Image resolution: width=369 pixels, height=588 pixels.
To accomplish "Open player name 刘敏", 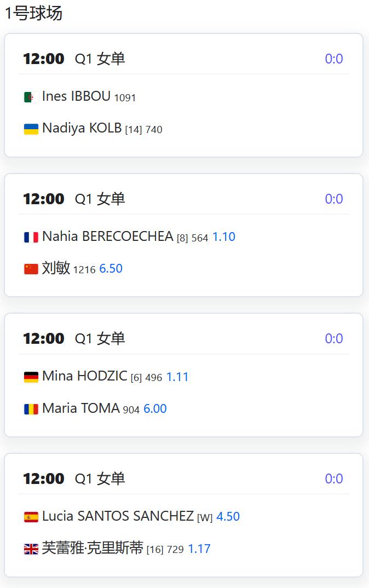I will tap(56, 268).
